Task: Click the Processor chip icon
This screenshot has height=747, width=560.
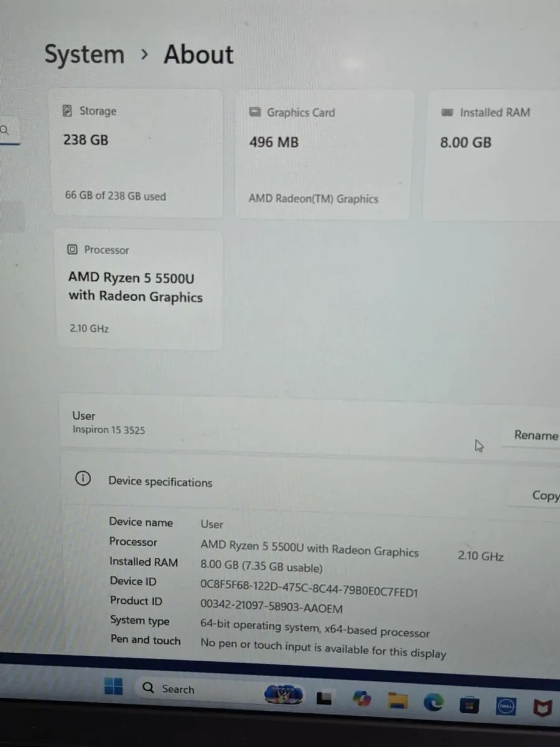Action: pos(72,250)
